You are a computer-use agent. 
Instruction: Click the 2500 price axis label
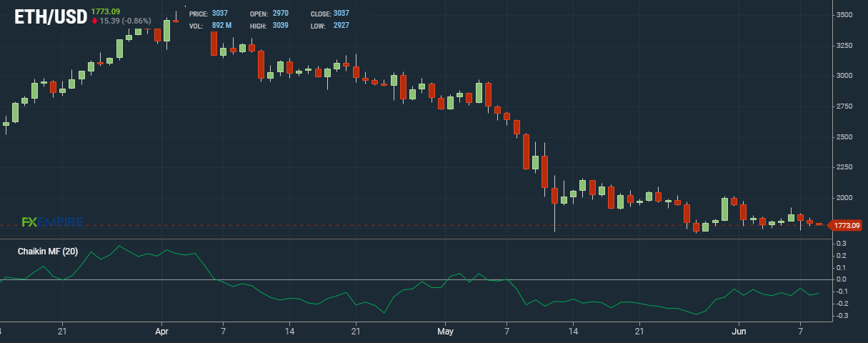pyautogui.click(x=844, y=137)
